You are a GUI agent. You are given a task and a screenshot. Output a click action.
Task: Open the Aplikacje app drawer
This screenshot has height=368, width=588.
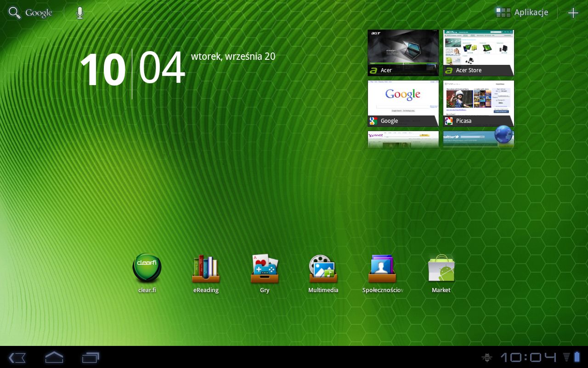[x=522, y=12]
